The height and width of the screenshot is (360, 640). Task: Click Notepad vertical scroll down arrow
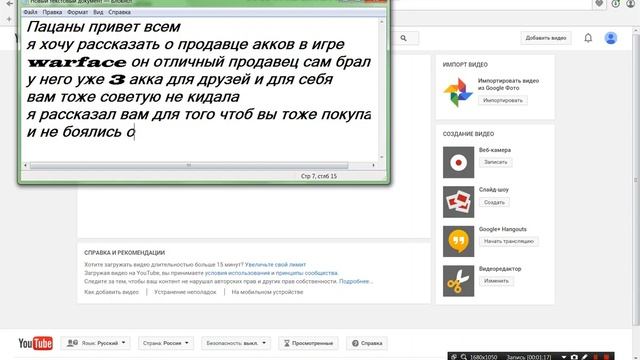coord(382,157)
